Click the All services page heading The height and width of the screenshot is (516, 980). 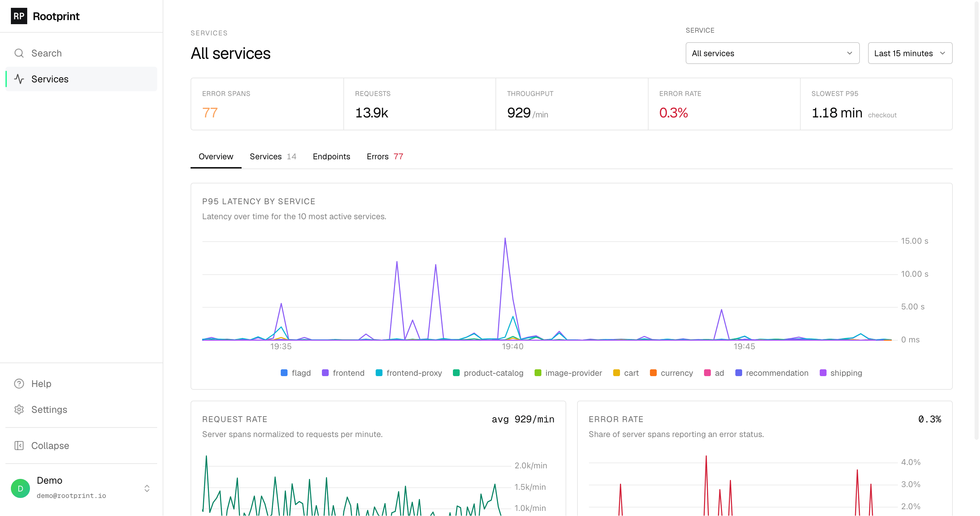tap(231, 53)
